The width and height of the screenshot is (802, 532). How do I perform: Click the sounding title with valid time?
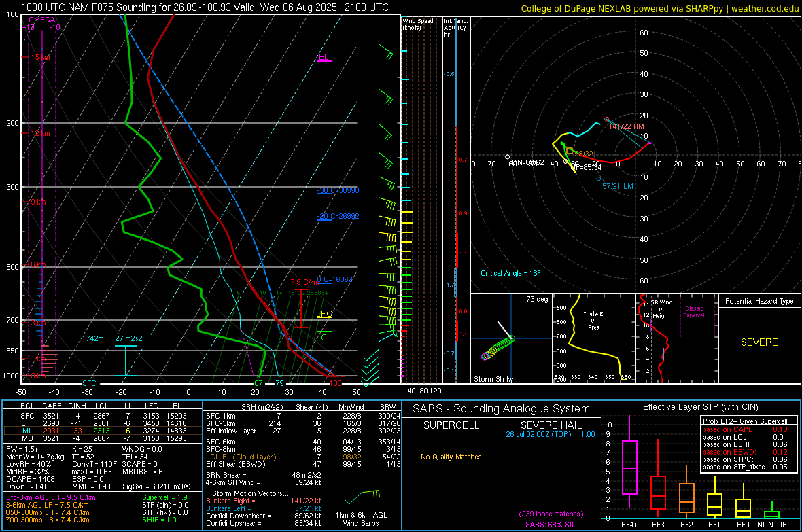coord(205,7)
